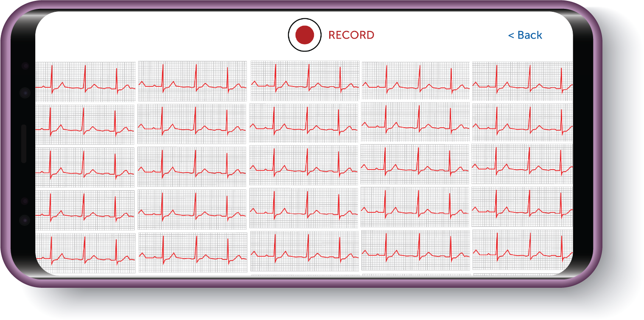This screenshot has width=644, height=320.
Task: Open the ECG strip in second row, first column
Action: pyautogui.click(x=85, y=125)
